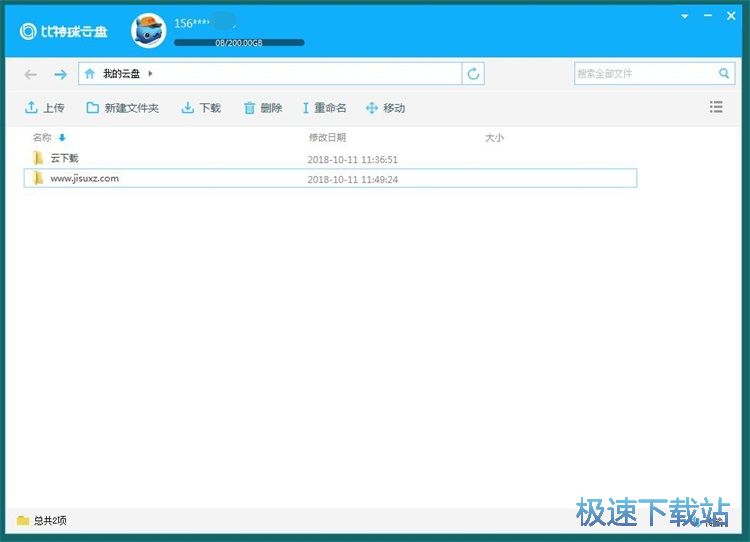Click the 156*** account name
750x542 pixels.
[x=191, y=23]
